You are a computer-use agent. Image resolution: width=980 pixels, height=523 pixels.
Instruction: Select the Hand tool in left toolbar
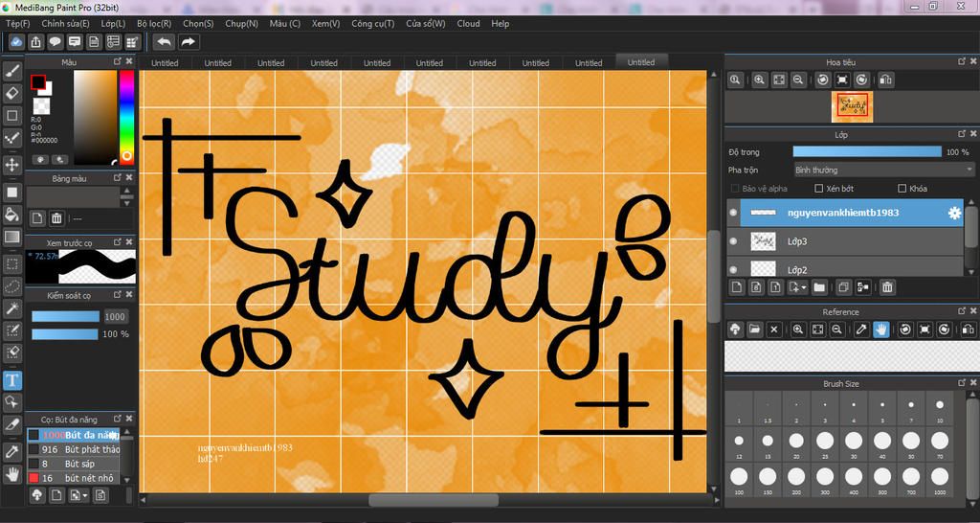coord(11,474)
